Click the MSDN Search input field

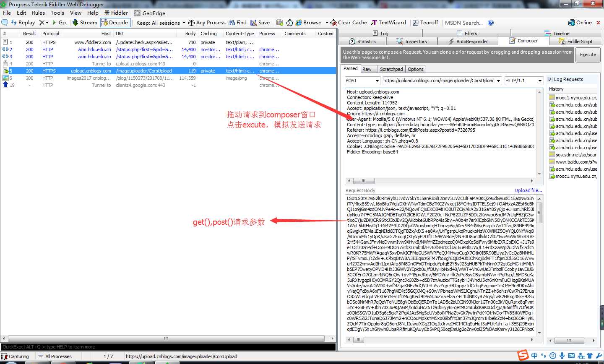(x=464, y=23)
